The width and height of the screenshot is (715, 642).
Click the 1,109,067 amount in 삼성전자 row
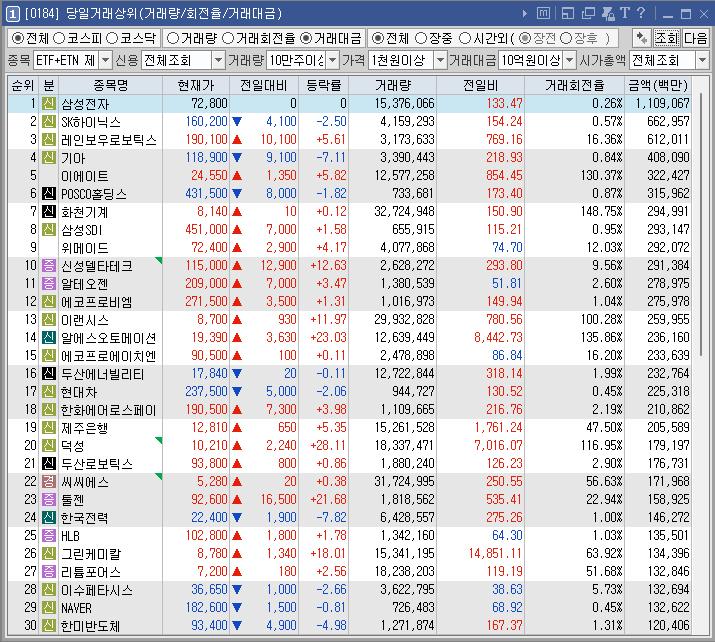point(663,104)
